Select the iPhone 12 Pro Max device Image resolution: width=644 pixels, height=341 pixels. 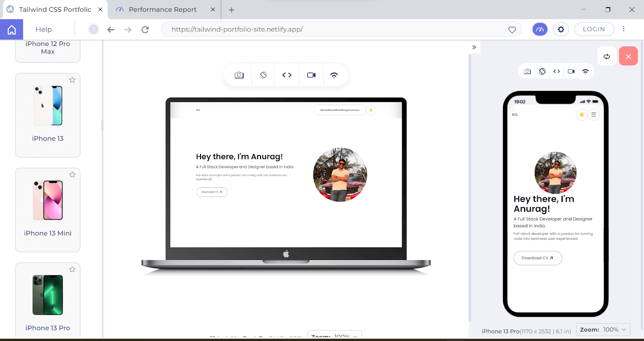[48, 51]
